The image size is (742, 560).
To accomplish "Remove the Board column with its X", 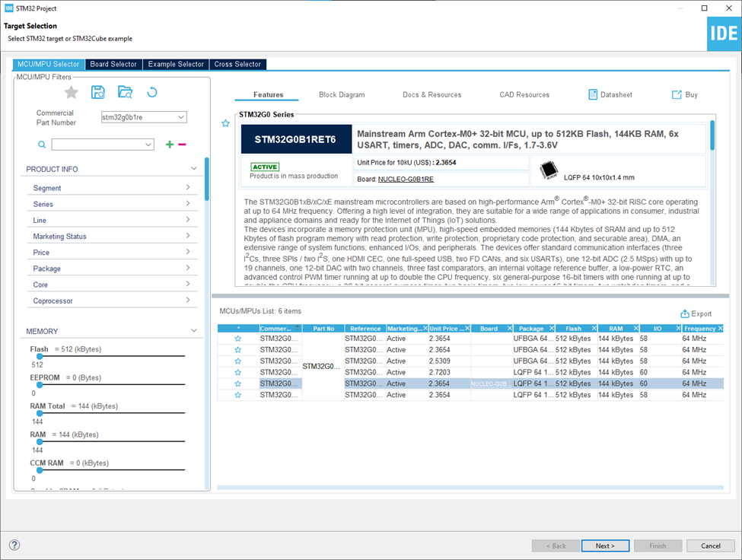I will 510,328.
